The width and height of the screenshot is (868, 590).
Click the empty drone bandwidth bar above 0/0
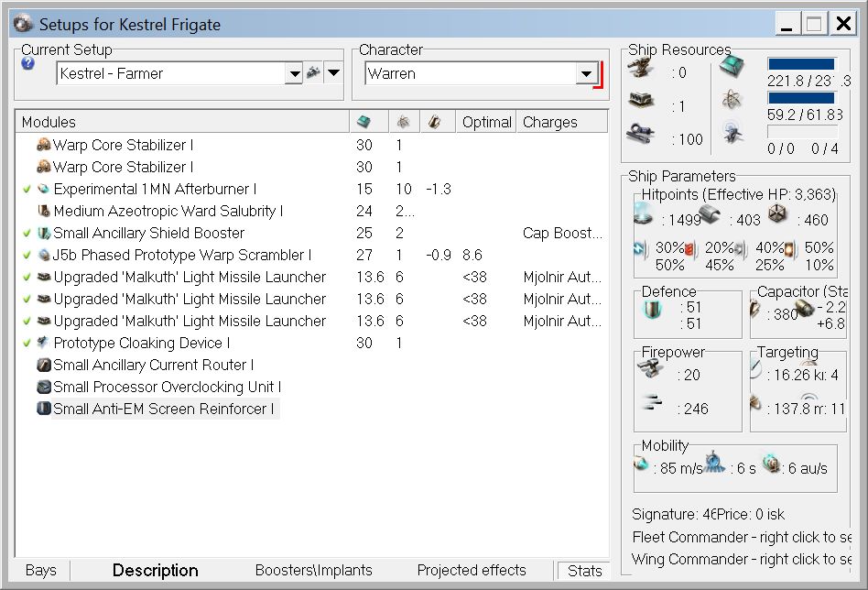802,132
